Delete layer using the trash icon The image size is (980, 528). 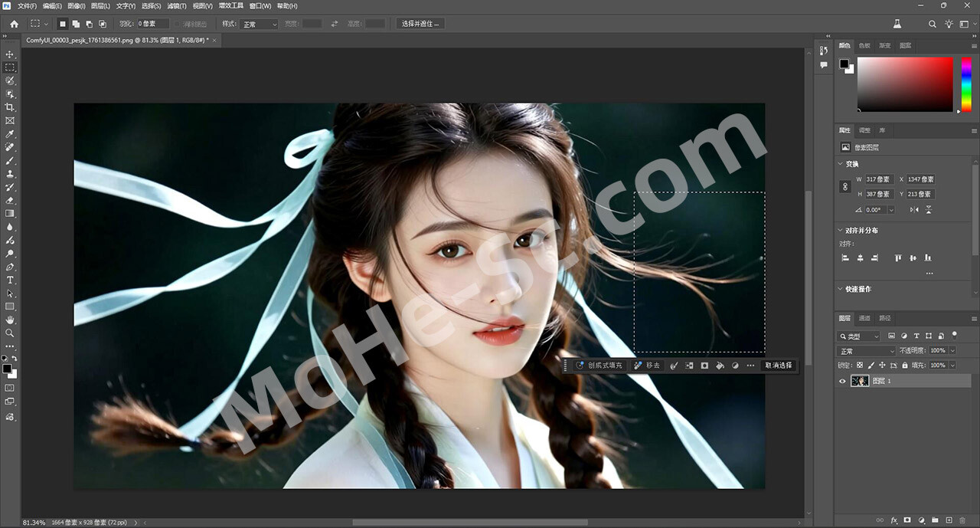coord(962,521)
